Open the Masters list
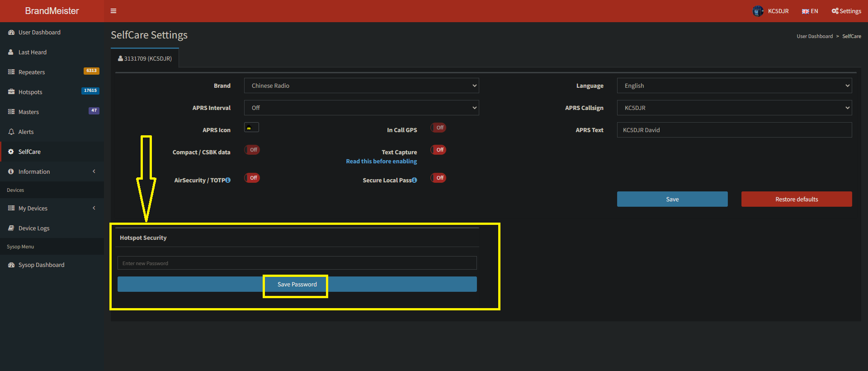868x371 pixels. click(x=52, y=112)
